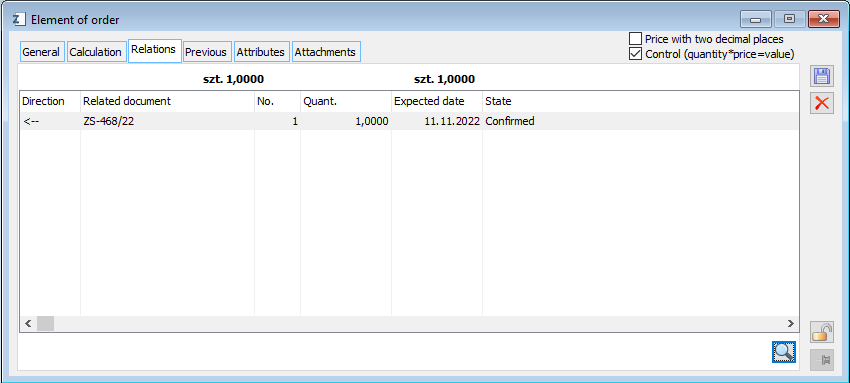The image size is (850, 383).
Task: Sort by the Direction column header
Action: coord(50,101)
